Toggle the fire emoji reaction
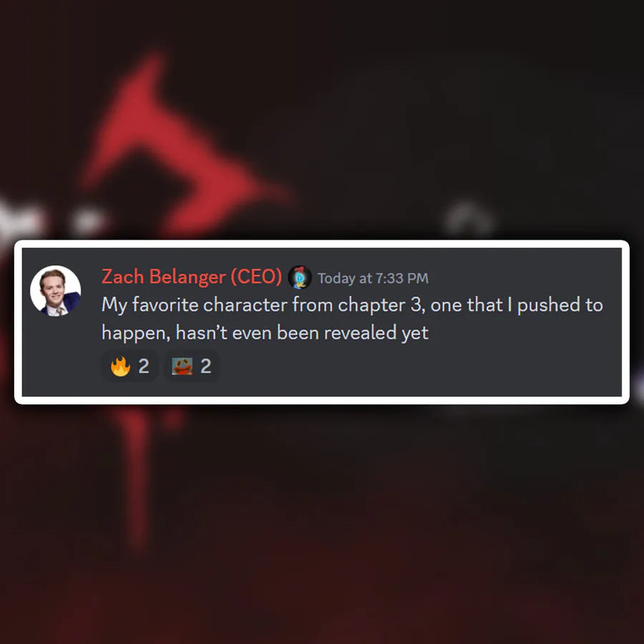The width and height of the screenshot is (644, 644). 130,366
